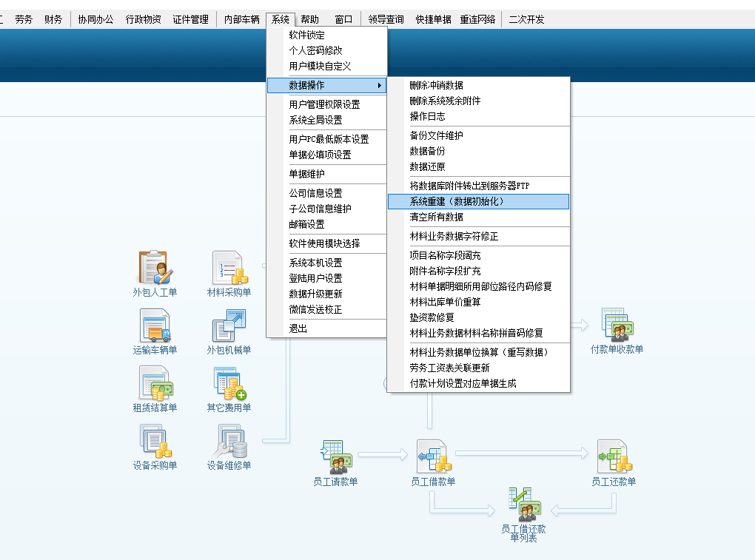
Task: Open the 其它费用单 icon
Action: (x=229, y=383)
